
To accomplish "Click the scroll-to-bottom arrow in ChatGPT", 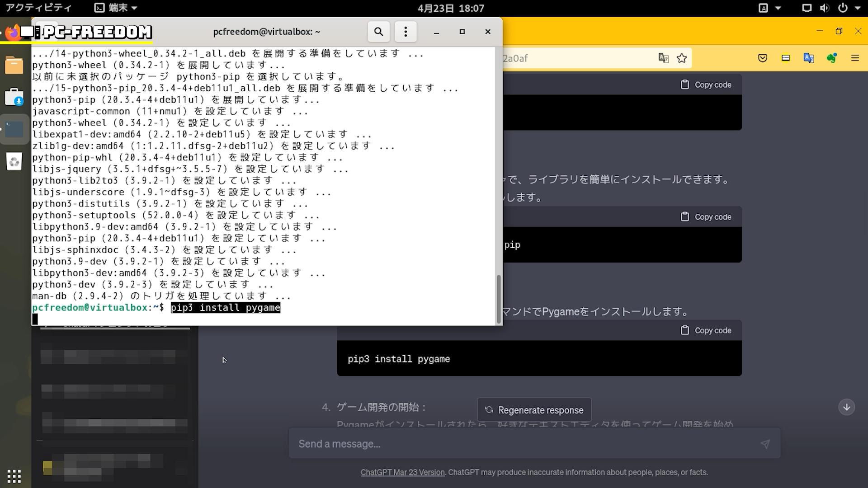I will tap(846, 407).
